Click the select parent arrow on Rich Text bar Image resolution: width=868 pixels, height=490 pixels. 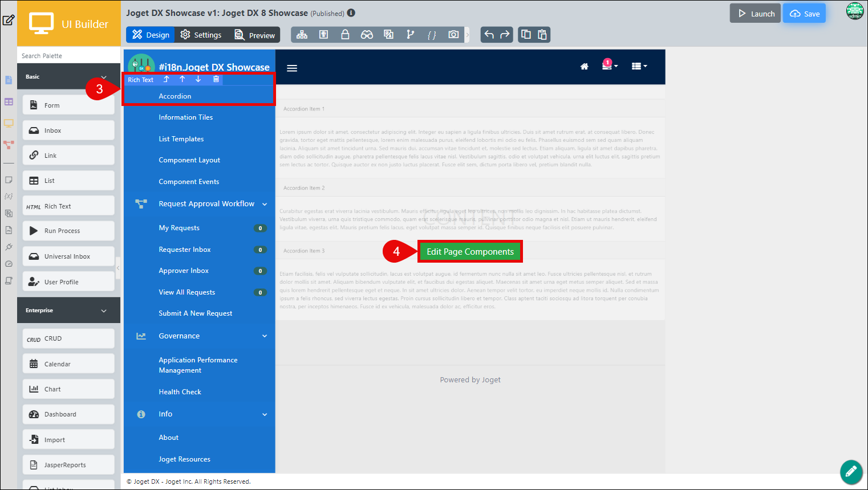point(167,79)
